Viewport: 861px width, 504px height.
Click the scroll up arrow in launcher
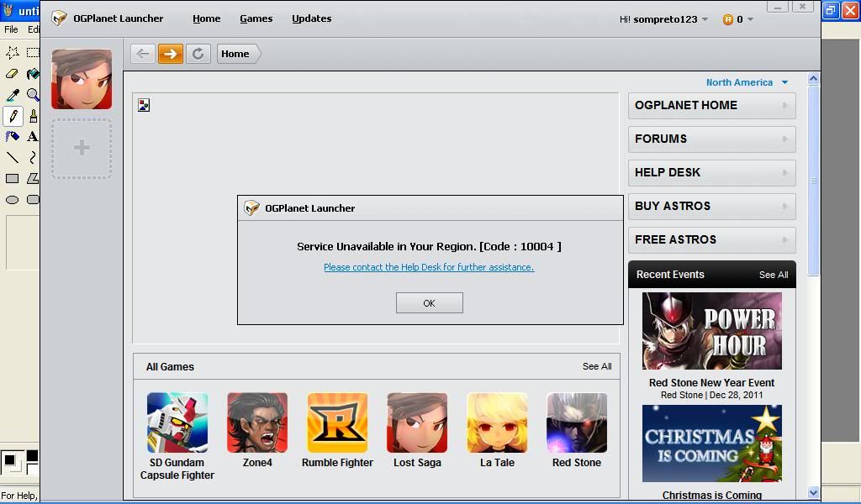point(813,79)
